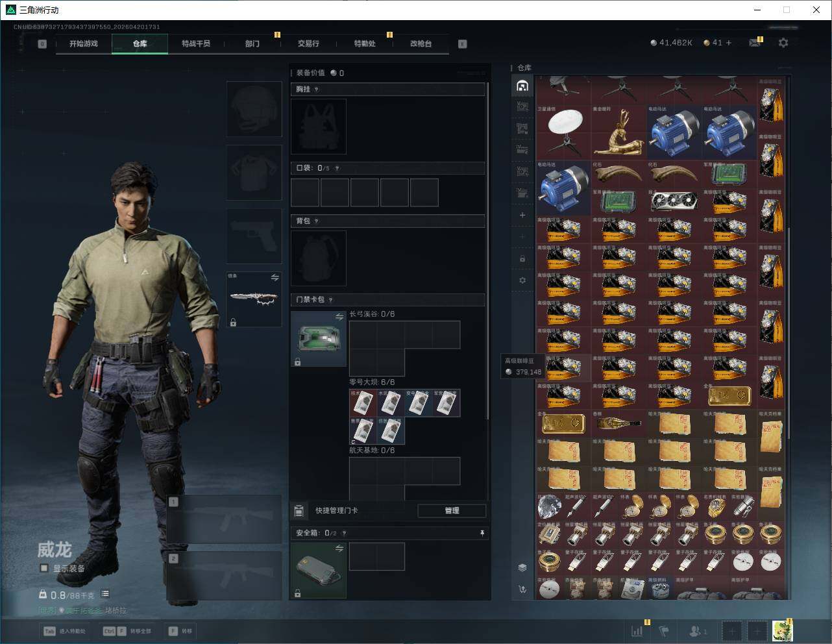The height and width of the screenshot is (644, 832).
Task: Click the lock icon on the safe box
Action: (x=297, y=593)
